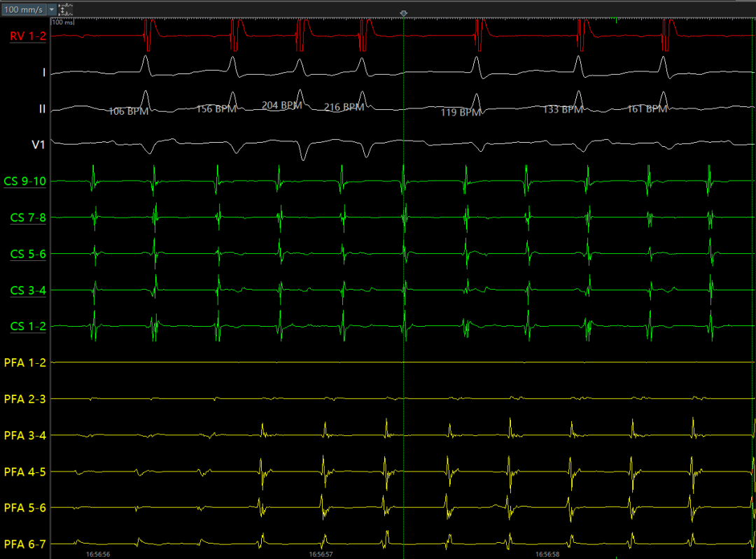Pick the CS 1-2 channel label
Image resolution: width=756 pixels, height=559 pixels.
28,327
